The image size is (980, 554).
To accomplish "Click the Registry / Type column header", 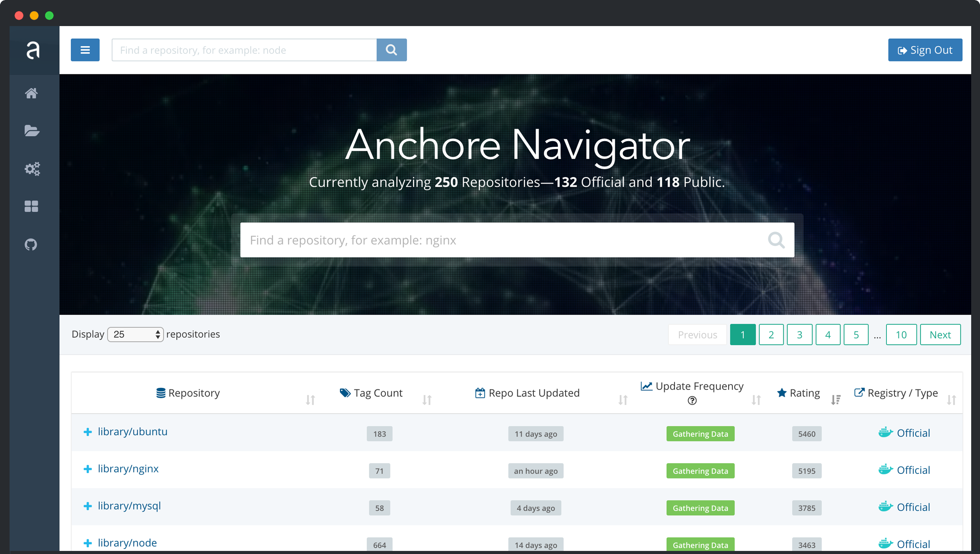I will [x=896, y=393].
